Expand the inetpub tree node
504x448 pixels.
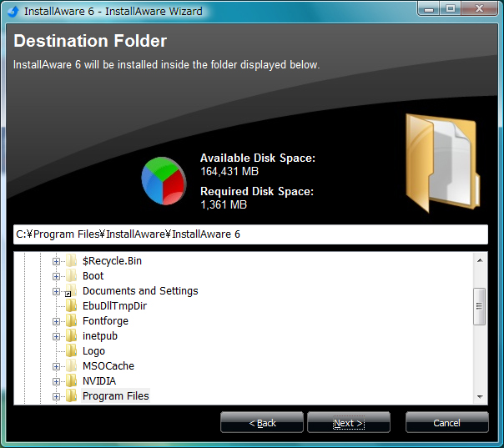56,336
